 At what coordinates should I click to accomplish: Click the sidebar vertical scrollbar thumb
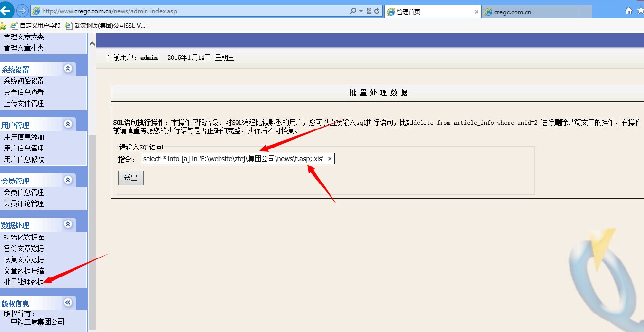click(x=92, y=231)
